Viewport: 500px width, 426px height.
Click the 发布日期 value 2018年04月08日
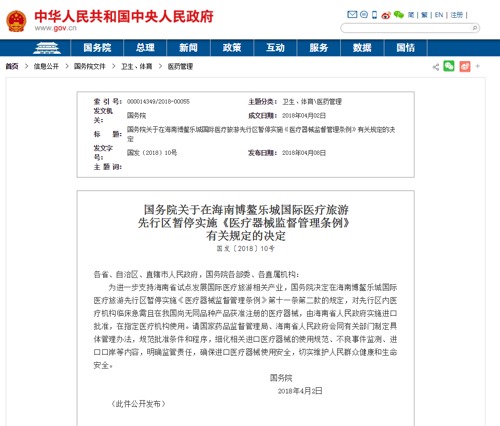[x=304, y=153]
